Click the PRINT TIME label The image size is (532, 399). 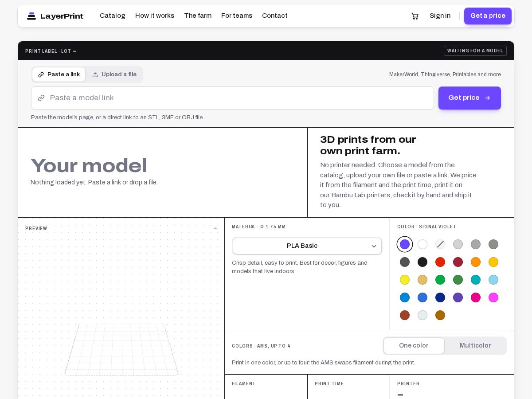(x=329, y=384)
